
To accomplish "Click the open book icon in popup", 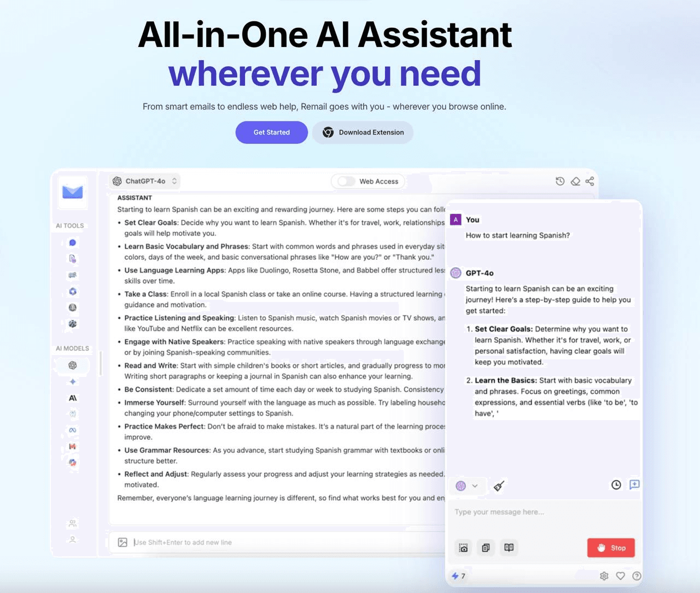I will pos(509,548).
